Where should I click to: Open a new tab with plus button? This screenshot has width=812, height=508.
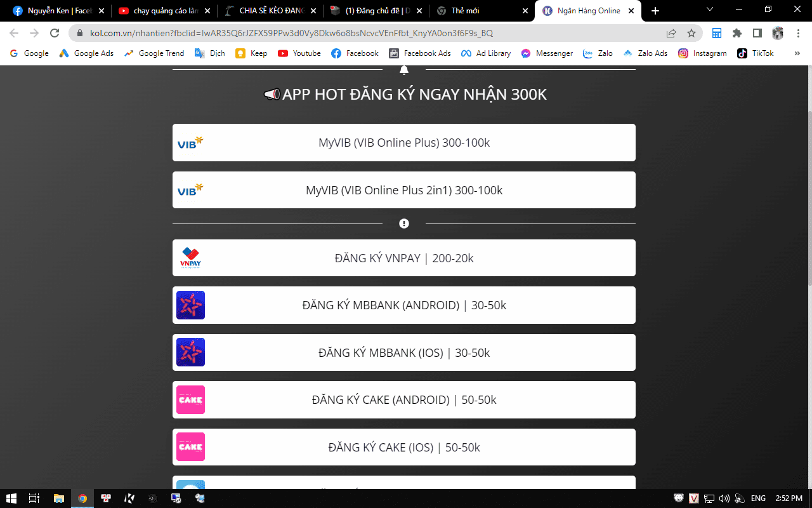[655, 11]
